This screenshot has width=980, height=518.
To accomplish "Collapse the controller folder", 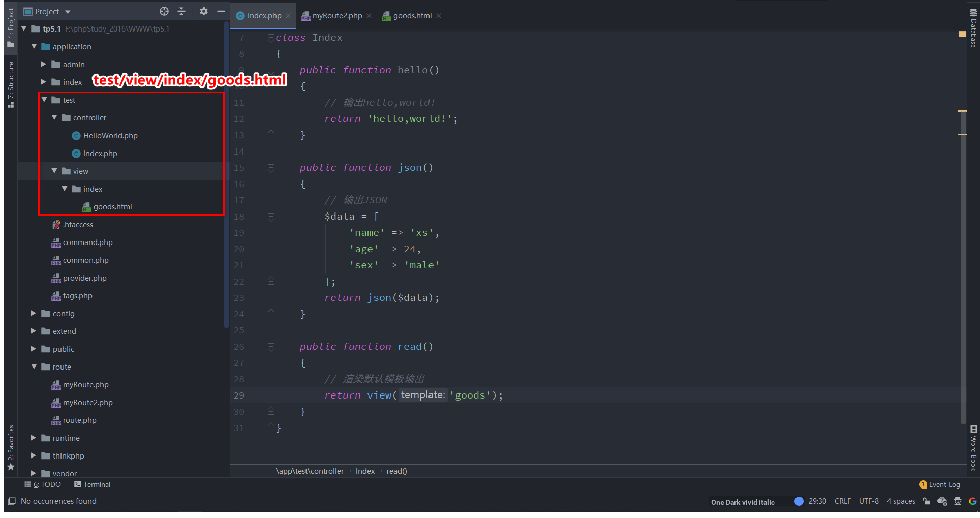I will coord(54,117).
